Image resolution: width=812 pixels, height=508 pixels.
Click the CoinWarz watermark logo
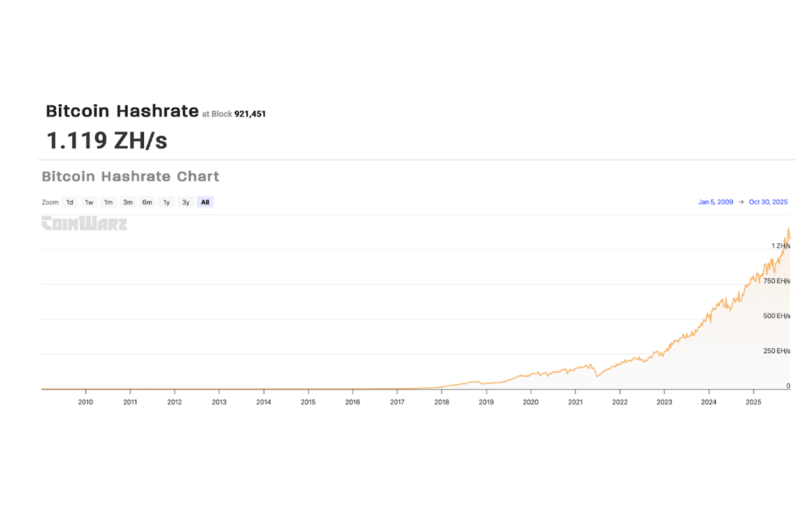[x=84, y=224]
